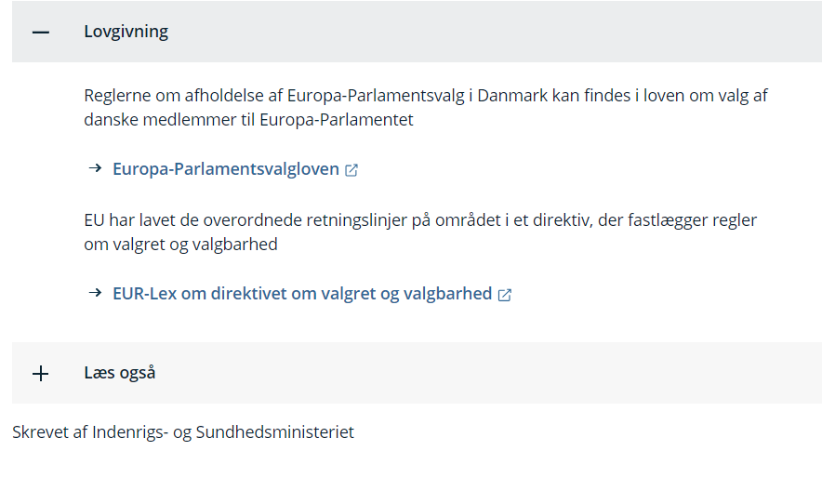The image size is (822, 504).
Task: Open the Europa-Parlamentsvalgloven link
Action: (x=227, y=169)
